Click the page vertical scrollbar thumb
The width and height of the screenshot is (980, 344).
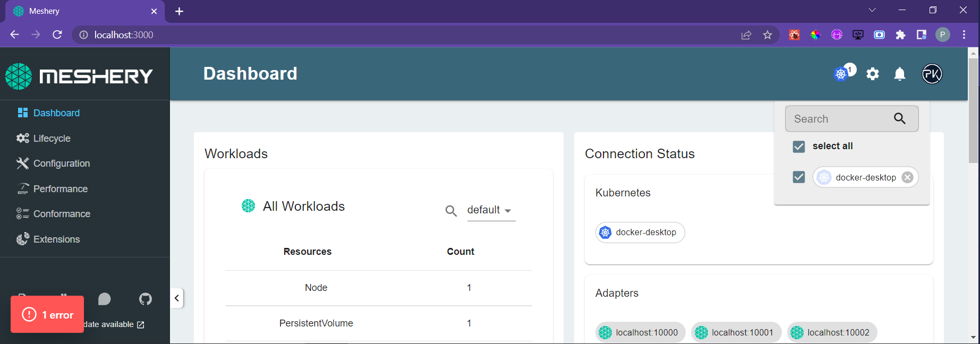click(x=973, y=110)
